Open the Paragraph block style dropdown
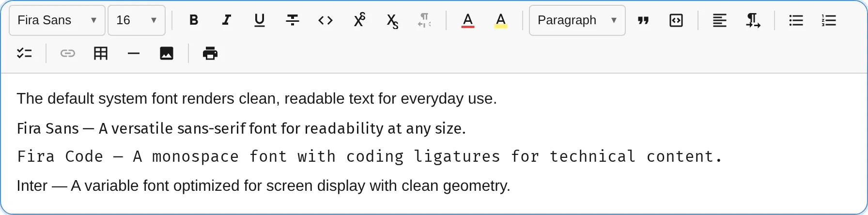This screenshot has width=868, height=215. [577, 20]
